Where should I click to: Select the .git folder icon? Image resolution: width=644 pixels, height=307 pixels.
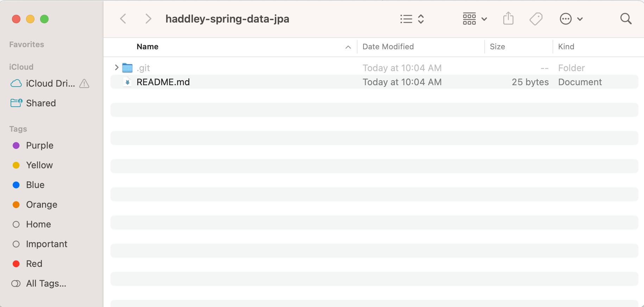point(127,68)
